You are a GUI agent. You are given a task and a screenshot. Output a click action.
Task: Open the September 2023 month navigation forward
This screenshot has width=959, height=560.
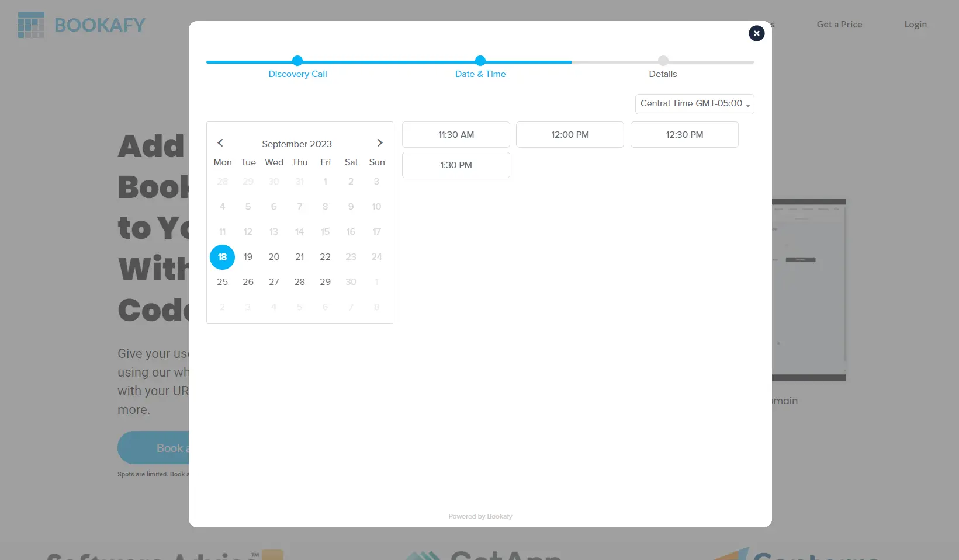pyautogui.click(x=380, y=142)
